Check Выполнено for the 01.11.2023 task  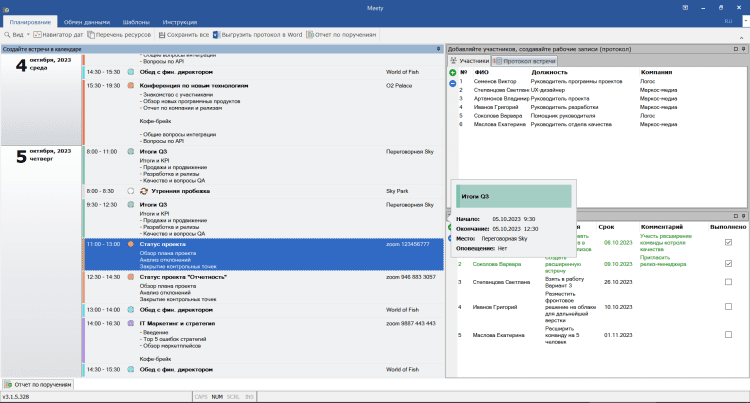728,336
